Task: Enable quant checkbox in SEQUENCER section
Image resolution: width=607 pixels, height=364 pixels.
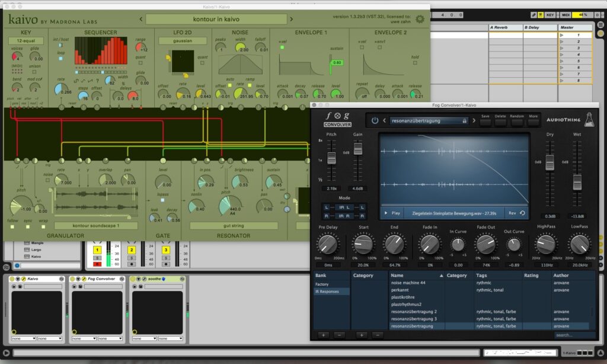Action: [x=140, y=63]
